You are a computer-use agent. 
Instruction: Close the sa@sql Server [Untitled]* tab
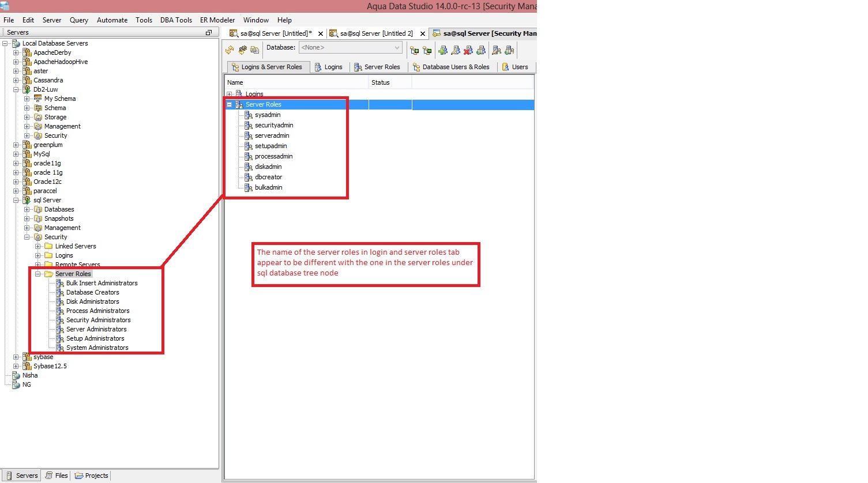coord(321,33)
